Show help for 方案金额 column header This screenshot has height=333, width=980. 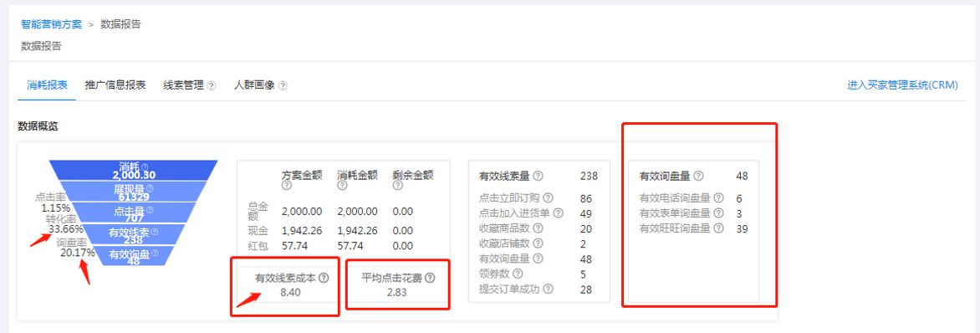[x=286, y=185]
